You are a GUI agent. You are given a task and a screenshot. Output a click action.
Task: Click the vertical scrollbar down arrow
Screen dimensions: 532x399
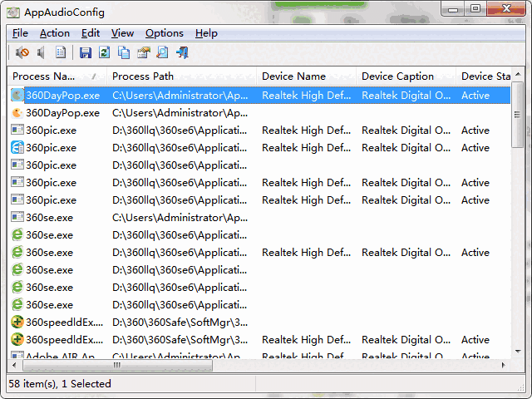(518, 352)
